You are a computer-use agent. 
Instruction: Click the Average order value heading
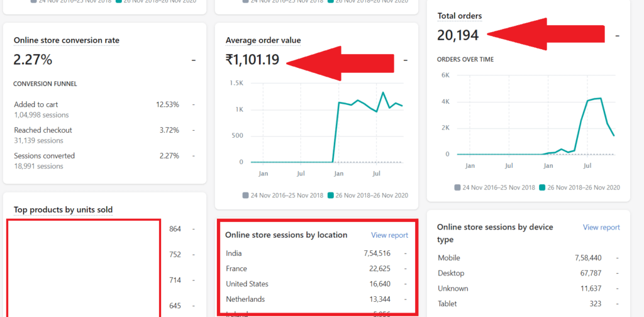263,40
